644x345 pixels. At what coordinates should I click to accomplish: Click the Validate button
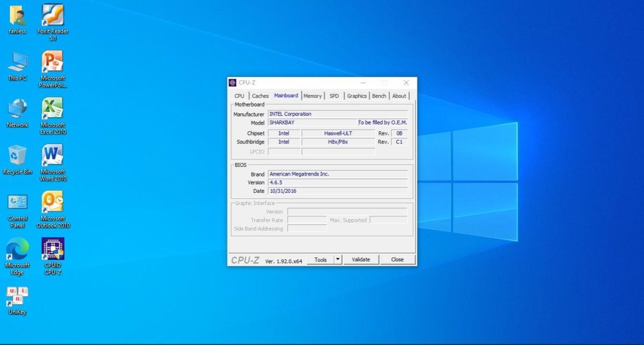pos(361,259)
